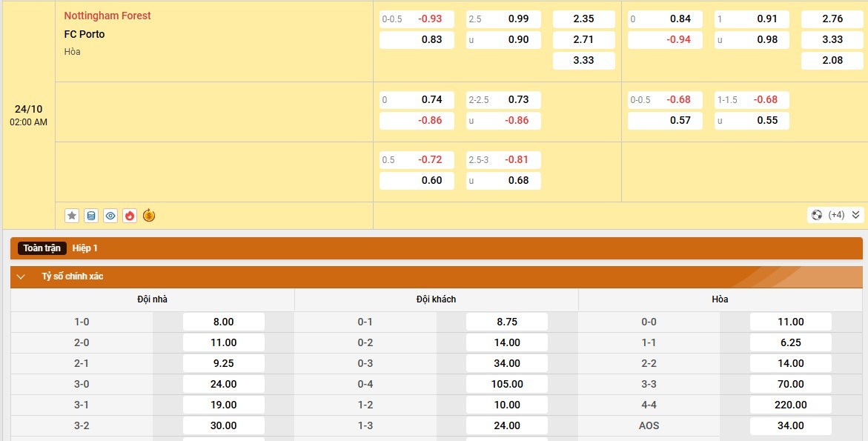Pick the 0-1 correct score odds 8.75
The height and width of the screenshot is (441, 868).
point(507,322)
